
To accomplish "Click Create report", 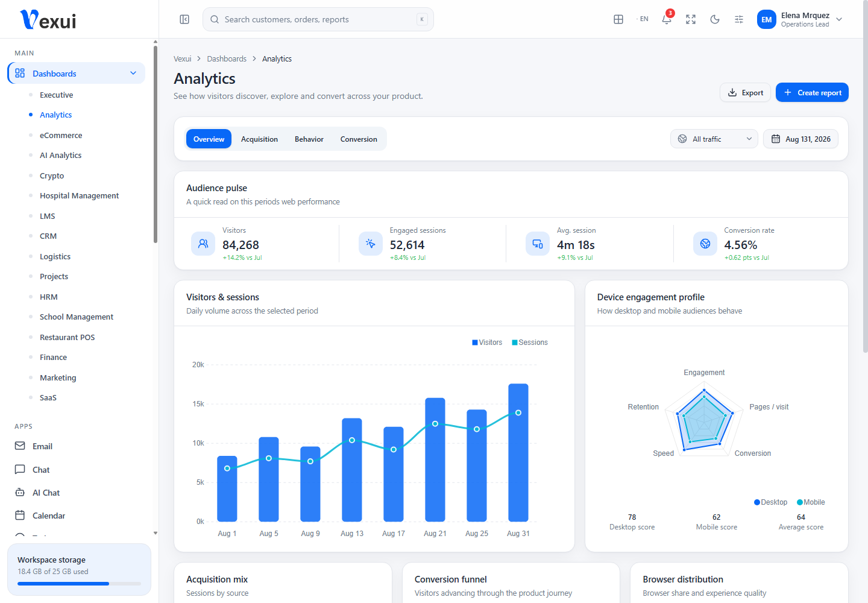I will click(812, 92).
